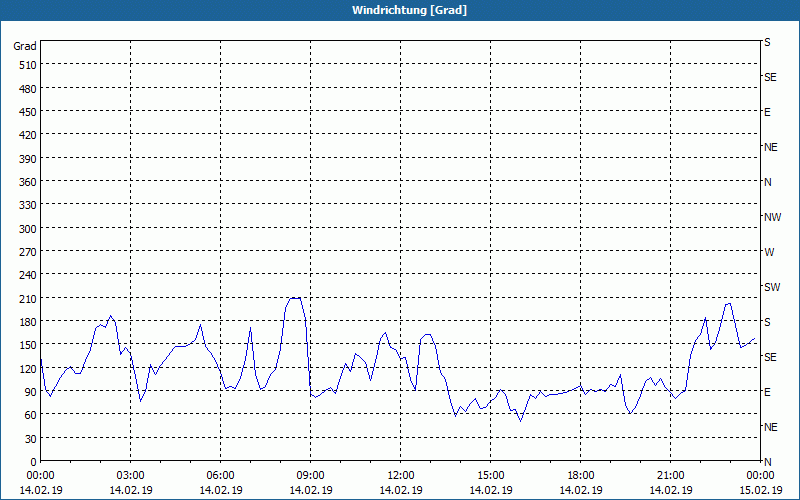This screenshot has width=800, height=500.
Task: Click the '00:00' label above '15.02.19'
Action: (x=760, y=476)
